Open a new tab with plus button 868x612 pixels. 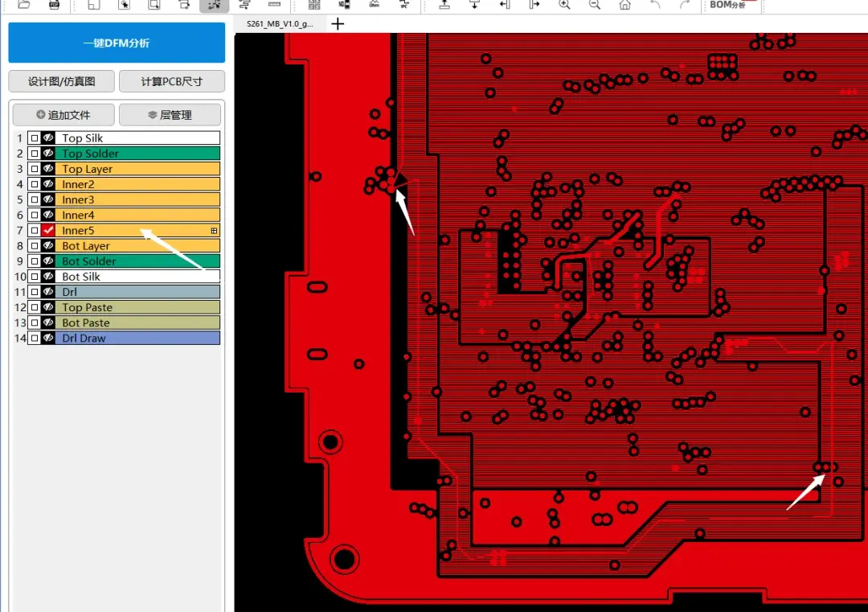pos(338,24)
